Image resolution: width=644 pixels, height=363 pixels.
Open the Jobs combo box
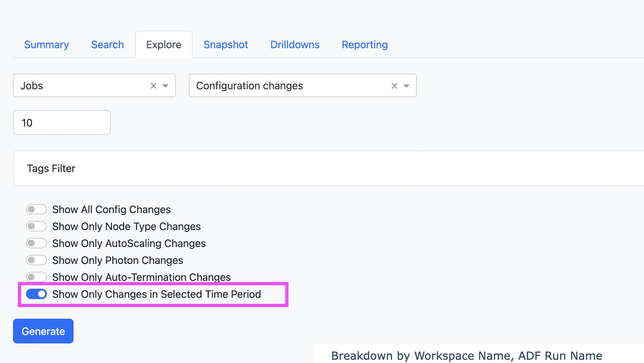[81, 86]
